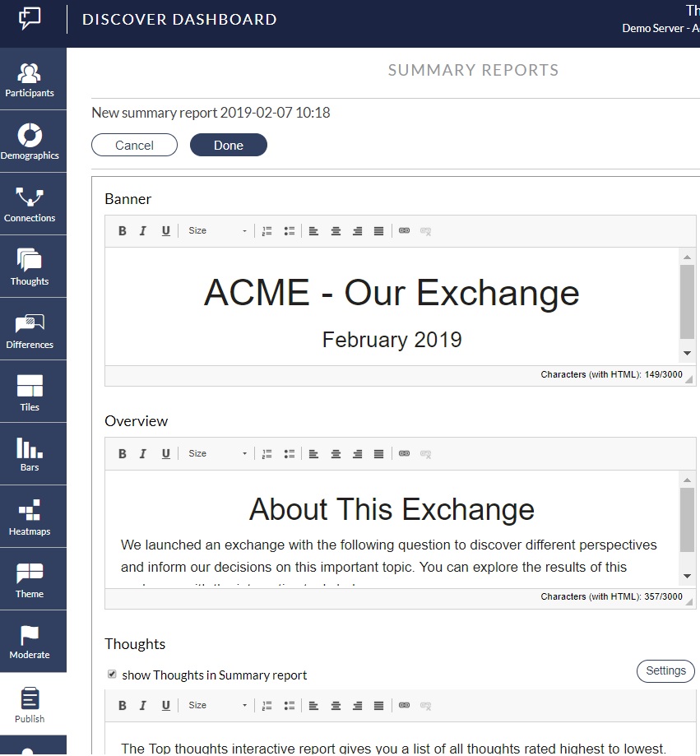
Task: Toggle underline in Banner editor toolbar
Action: (166, 231)
